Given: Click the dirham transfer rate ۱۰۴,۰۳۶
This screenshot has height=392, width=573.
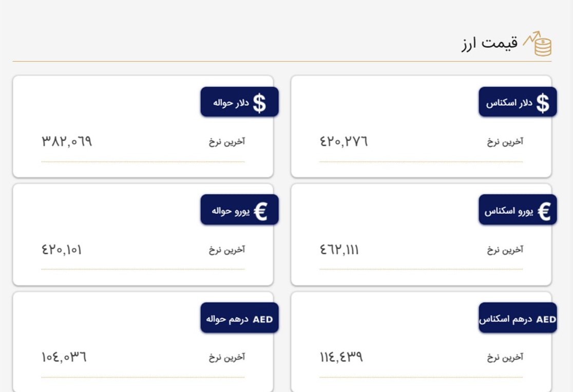Looking at the screenshot, I should pos(64,357).
